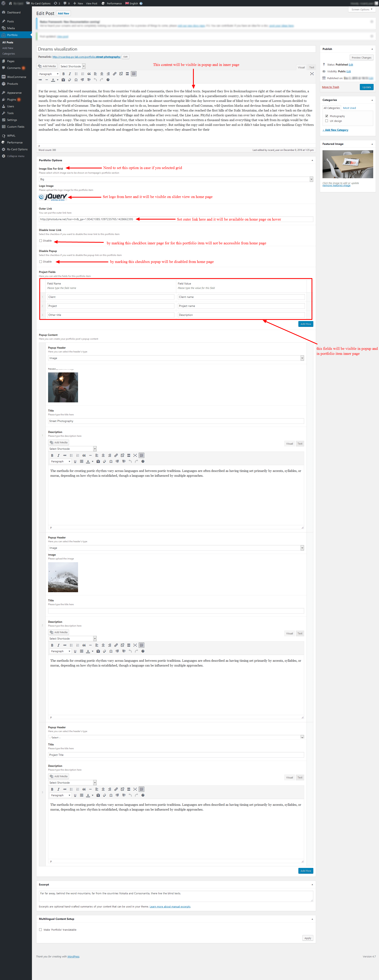Insert bulleted list in main content editor
The image size is (379, 980).
(x=76, y=74)
